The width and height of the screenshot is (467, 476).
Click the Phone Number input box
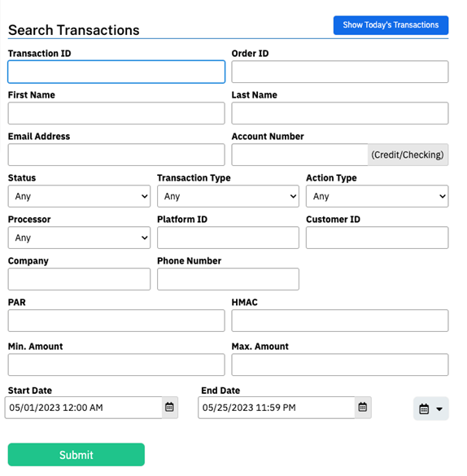pos(228,279)
